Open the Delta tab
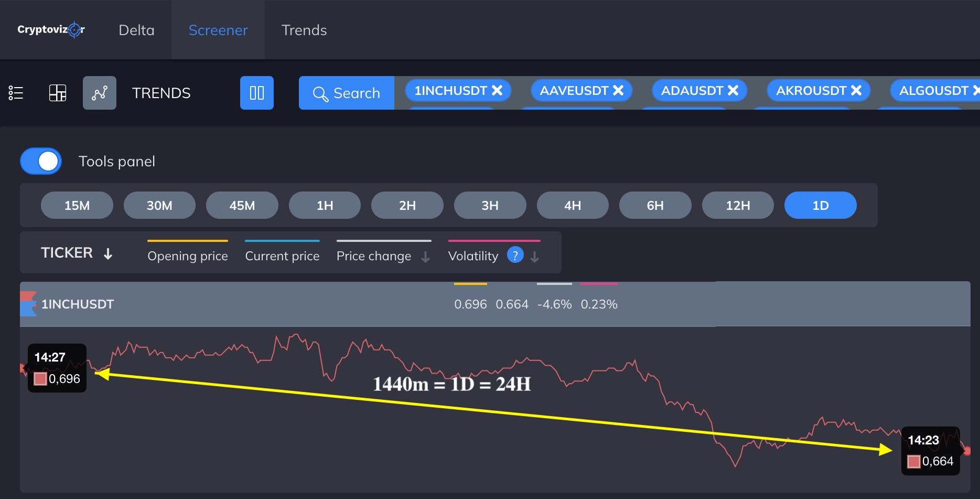The image size is (980, 499). (x=136, y=30)
